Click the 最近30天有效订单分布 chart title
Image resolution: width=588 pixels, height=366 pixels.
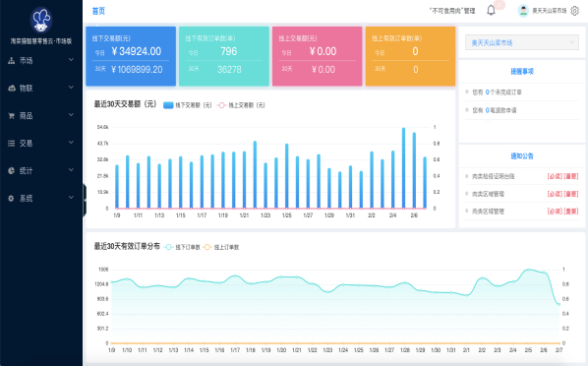click(x=127, y=246)
